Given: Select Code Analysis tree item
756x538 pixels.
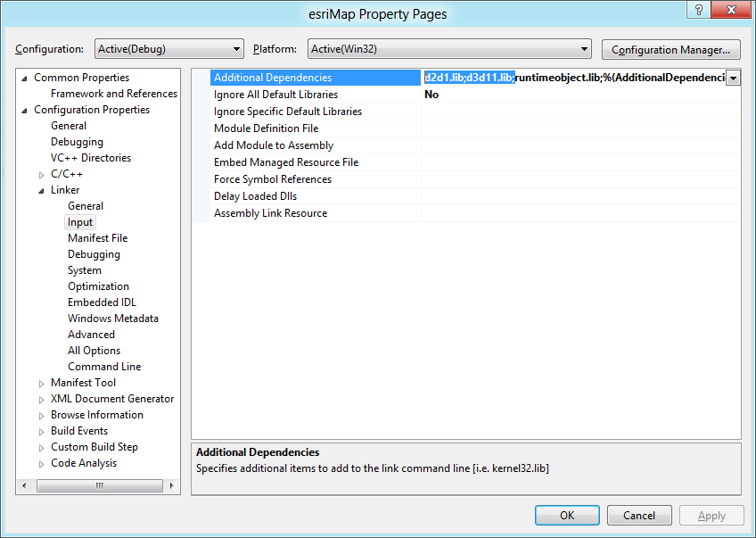Looking at the screenshot, I should click(x=84, y=463).
